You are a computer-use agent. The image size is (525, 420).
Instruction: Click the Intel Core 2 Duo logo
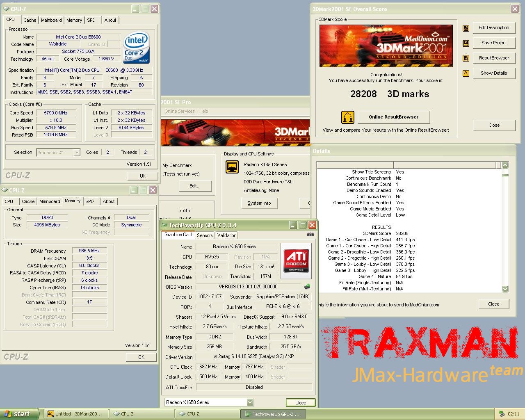(137, 48)
